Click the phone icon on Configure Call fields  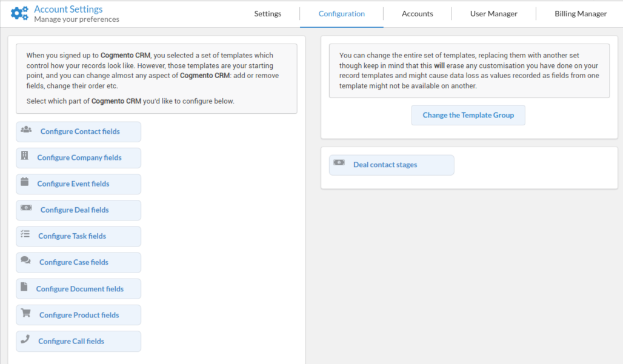click(x=25, y=340)
